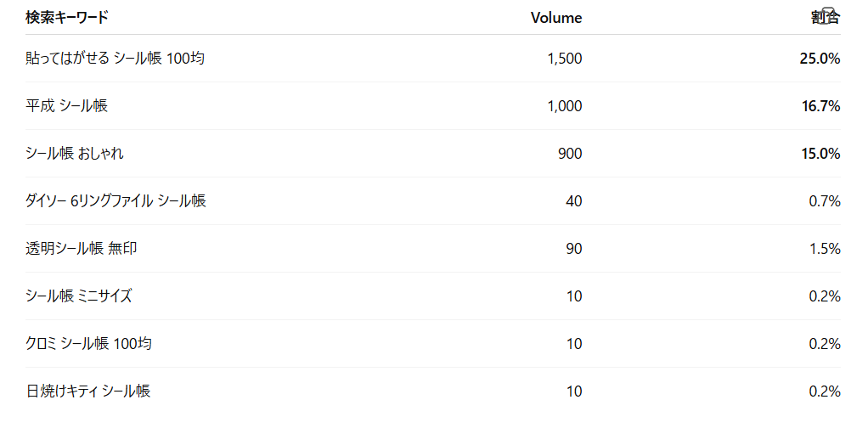Click the クロミ シール帳 100均 keyword
Screen dimensions: 868x428
click(88, 344)
